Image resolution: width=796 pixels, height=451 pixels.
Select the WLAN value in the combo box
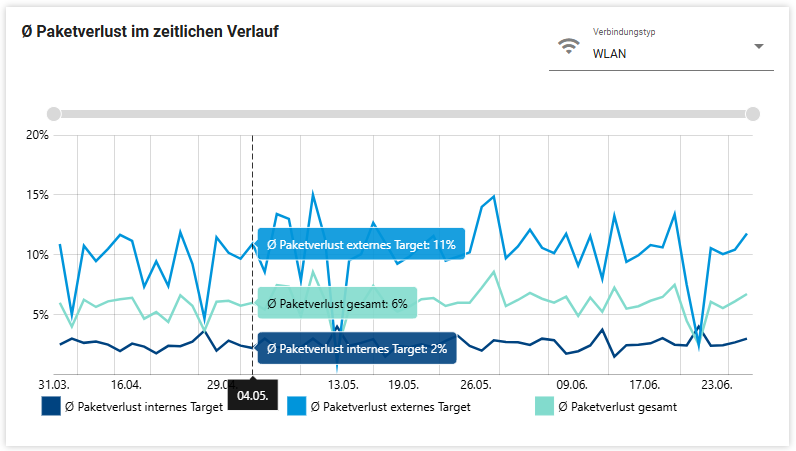tap(609, 54)
